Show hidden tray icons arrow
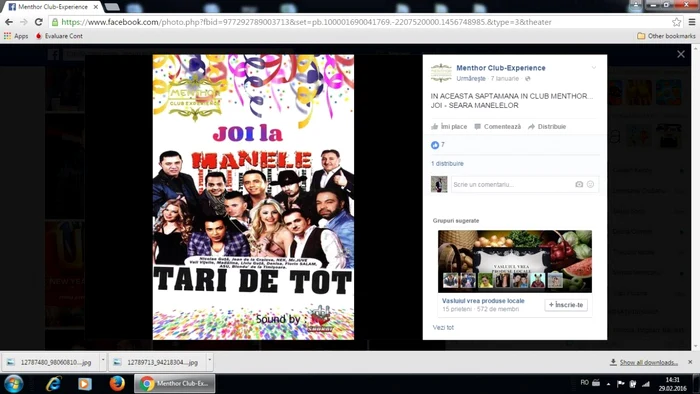 (608, 383)
